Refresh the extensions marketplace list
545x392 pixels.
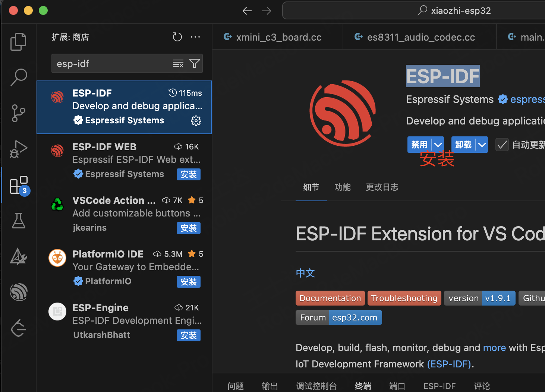(177, 37)
